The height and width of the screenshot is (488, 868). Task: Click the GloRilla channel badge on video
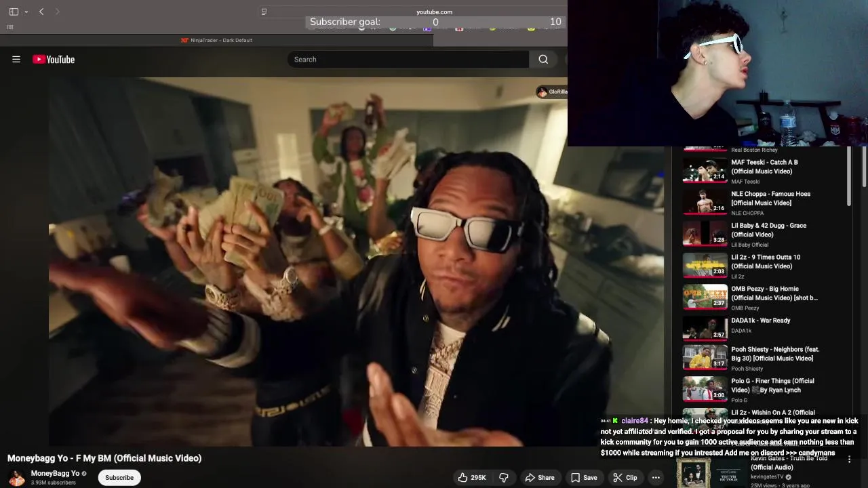click(551, 91)
